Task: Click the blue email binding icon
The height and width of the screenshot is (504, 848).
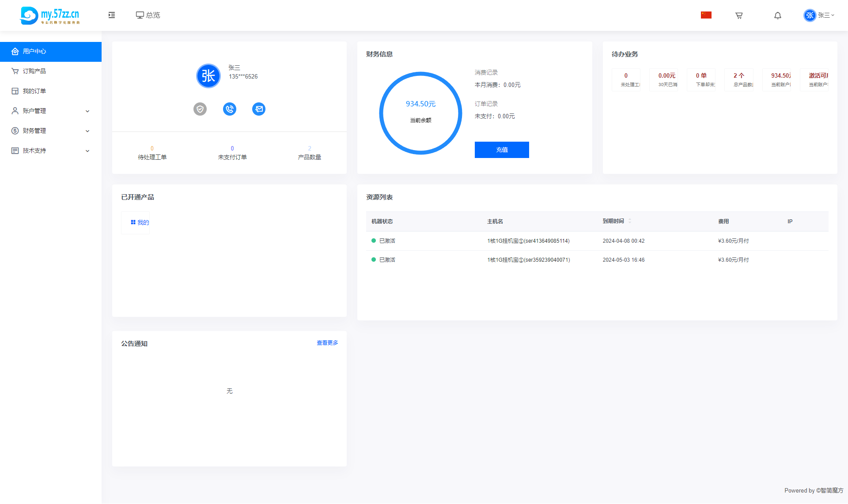Action: [x=259, y=109]
